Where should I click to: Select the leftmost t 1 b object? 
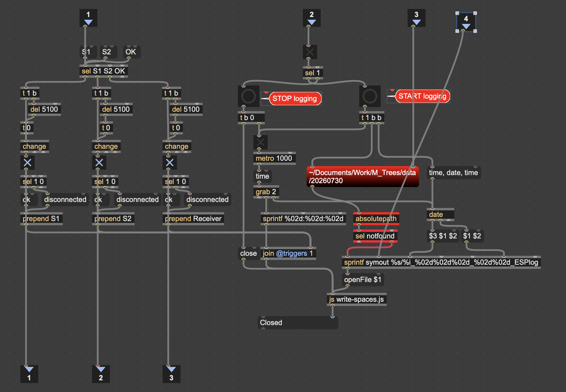coord(30,93)
